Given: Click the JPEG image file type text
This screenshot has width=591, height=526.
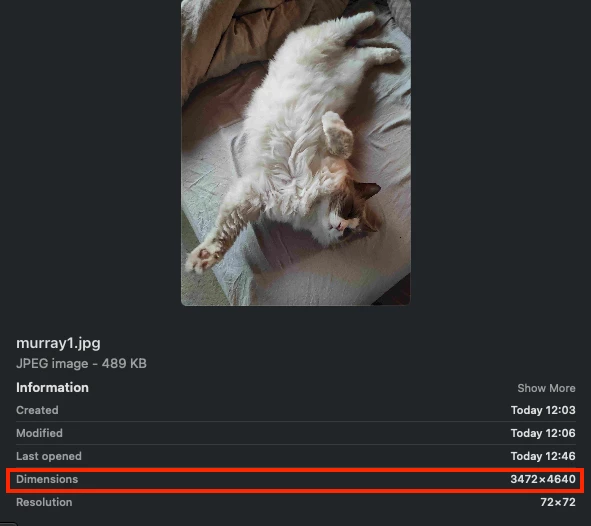Looking at the screenshot, I should coord(52,364).
